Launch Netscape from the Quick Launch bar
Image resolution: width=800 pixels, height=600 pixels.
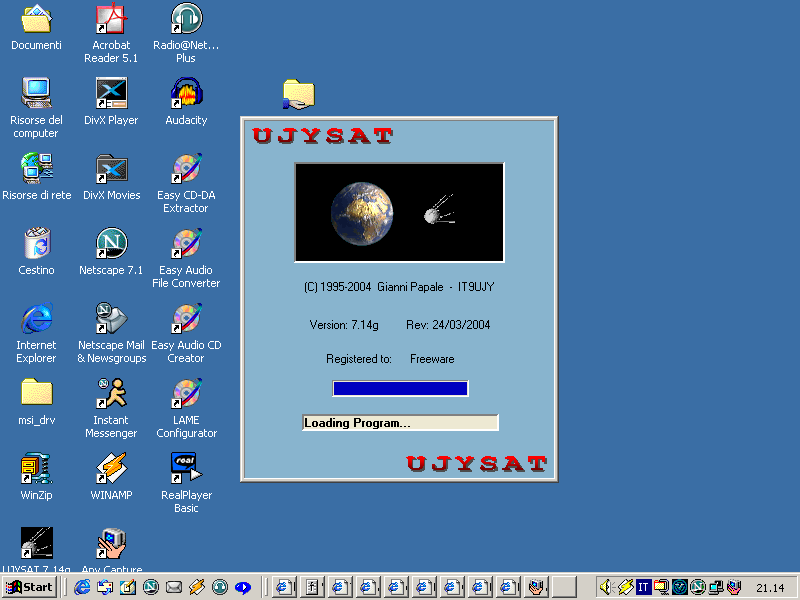coord(151,587)
